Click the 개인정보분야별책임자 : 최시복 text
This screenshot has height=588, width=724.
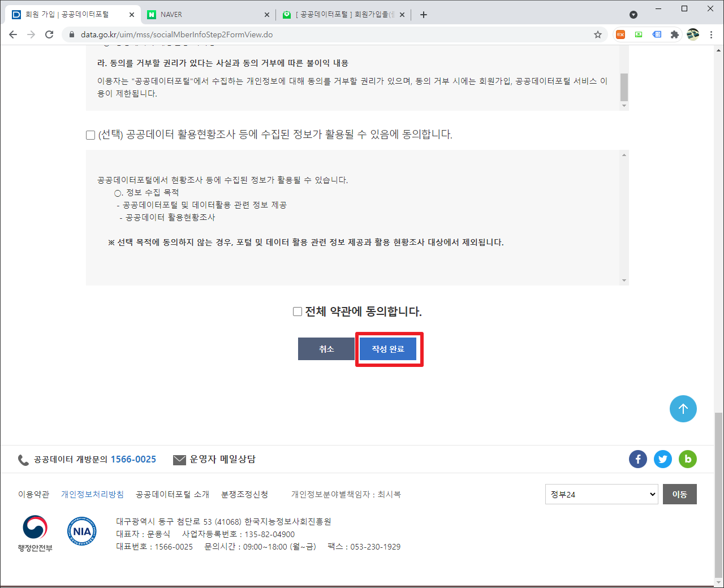click(346, 494)
